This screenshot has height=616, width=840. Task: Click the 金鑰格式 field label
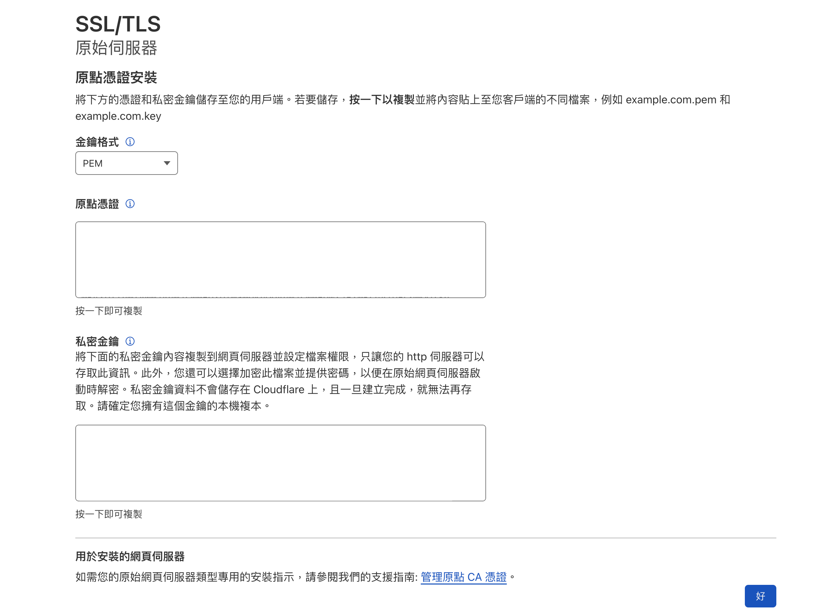coord(97,142)
